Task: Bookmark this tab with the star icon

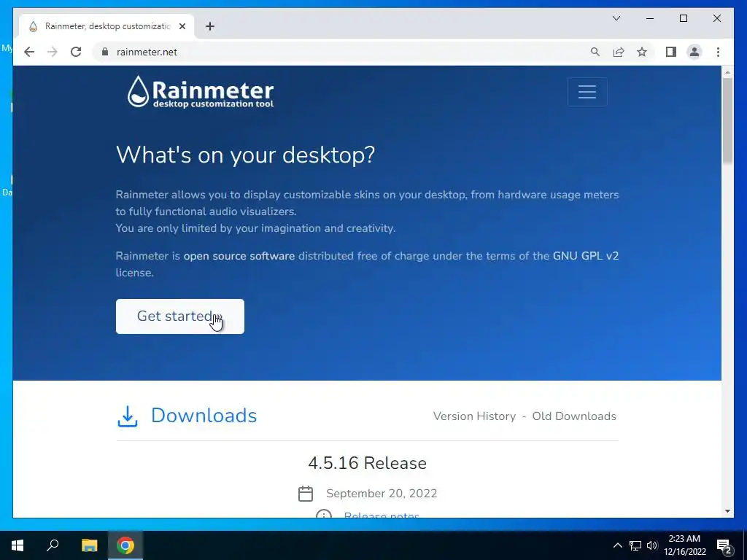Action: [x=642, y=52]
